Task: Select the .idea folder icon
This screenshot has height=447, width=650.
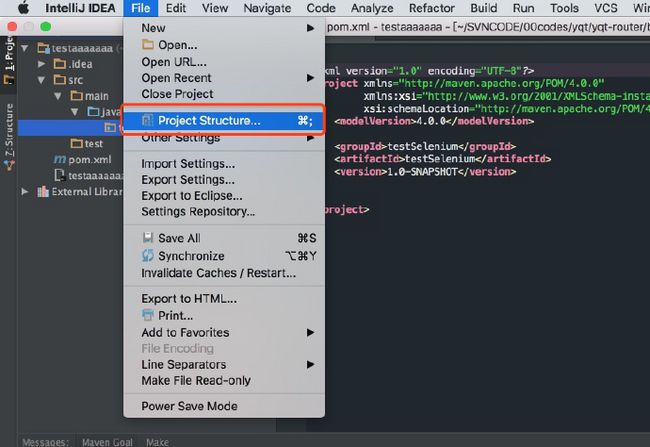Action: pos(60,63)
